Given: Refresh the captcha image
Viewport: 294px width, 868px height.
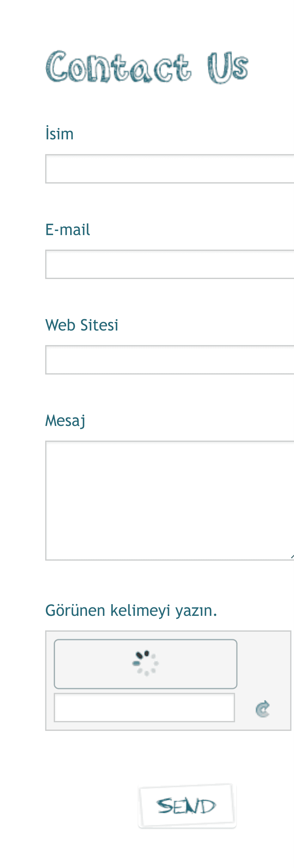Looking at the screenshot, I should (263, 709).
